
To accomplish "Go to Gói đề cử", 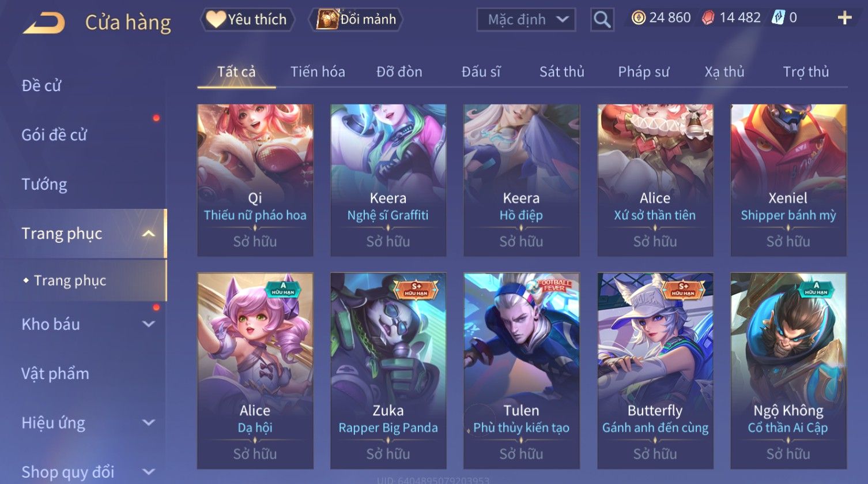I will 54,135.
